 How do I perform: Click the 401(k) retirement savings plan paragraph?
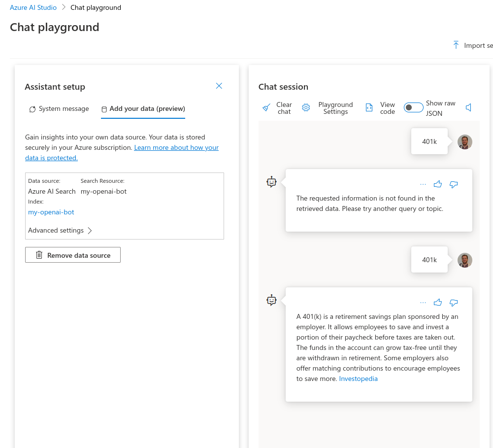coord(378,347)
